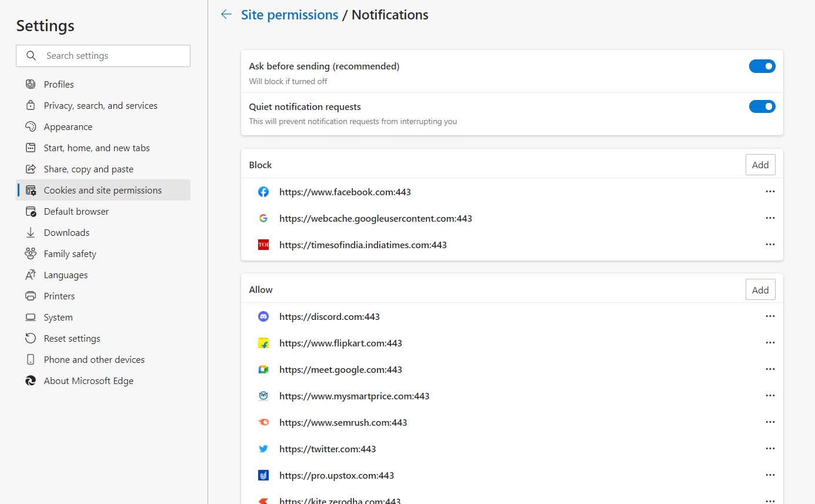Click the Reset settings icon
Screen dimensions: 815x504
31,338
